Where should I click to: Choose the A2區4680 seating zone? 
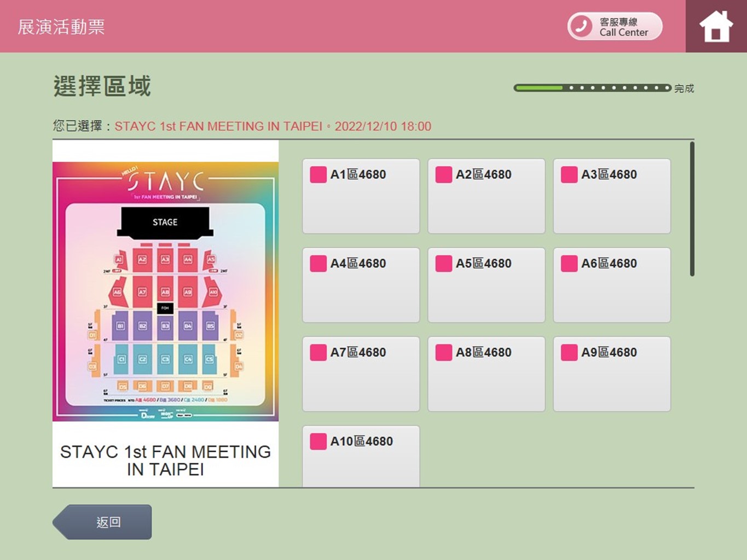pos(486,196)
